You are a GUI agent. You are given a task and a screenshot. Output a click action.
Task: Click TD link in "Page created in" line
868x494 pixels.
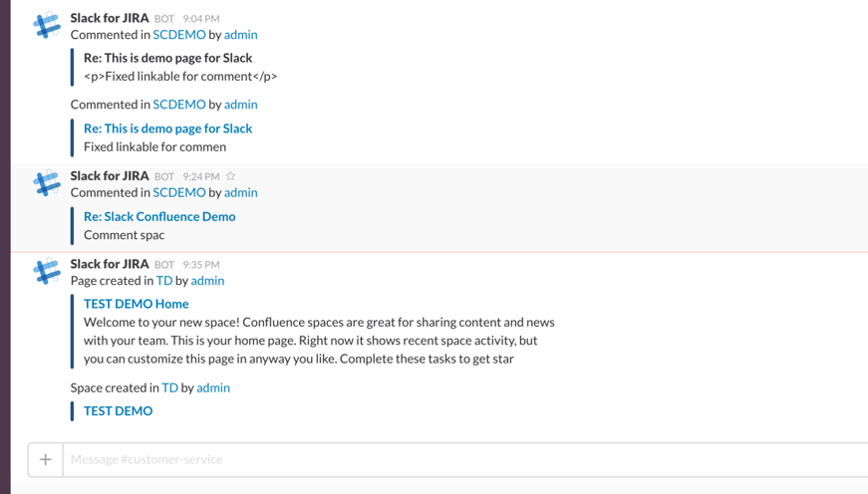[x=164, y=281]
